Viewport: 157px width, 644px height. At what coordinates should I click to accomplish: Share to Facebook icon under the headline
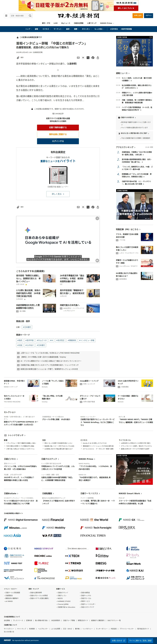[x=93, y=58]
